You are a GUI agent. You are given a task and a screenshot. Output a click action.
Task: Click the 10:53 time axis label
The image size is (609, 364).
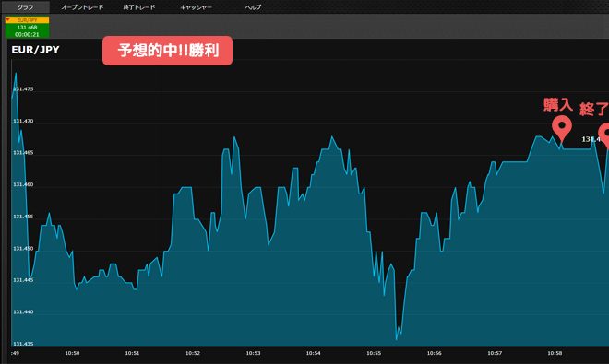pos(253,353)
